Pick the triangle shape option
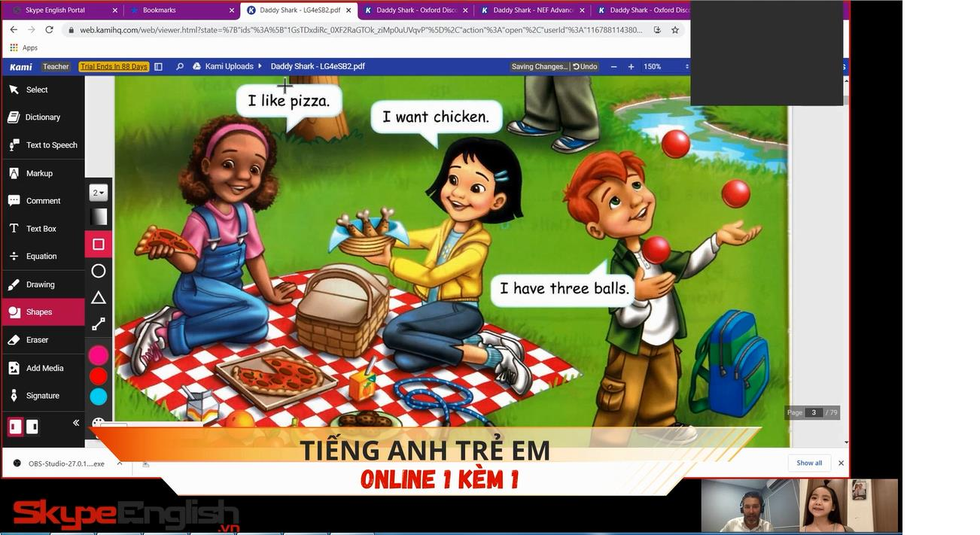Viewport: 980px width, 535px height. click(99, 298)
